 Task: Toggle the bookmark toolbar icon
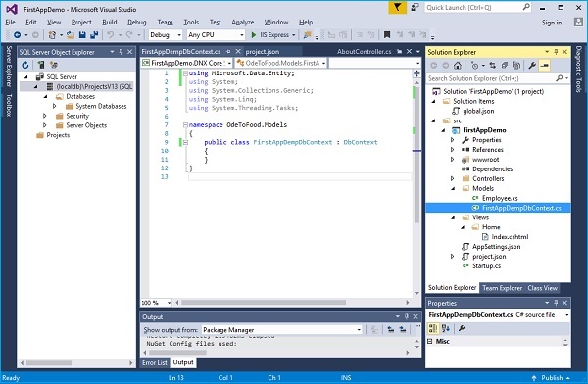(387, 35)
